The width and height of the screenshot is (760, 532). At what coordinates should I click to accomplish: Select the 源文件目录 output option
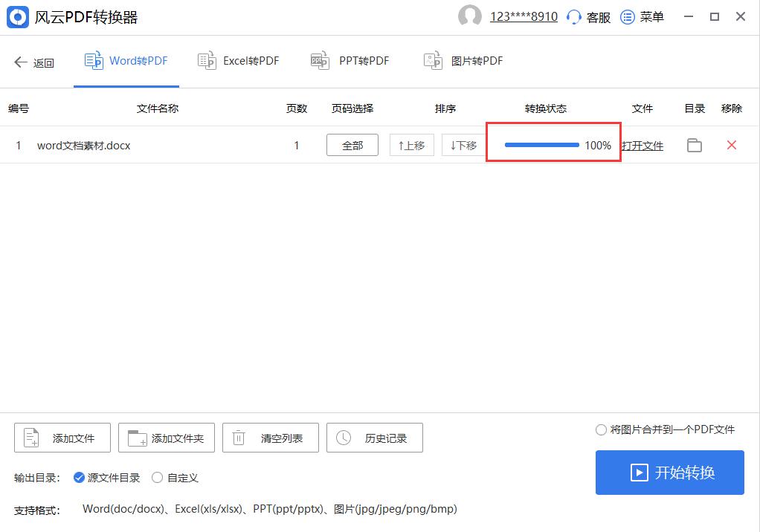click(x=80, y=478)
